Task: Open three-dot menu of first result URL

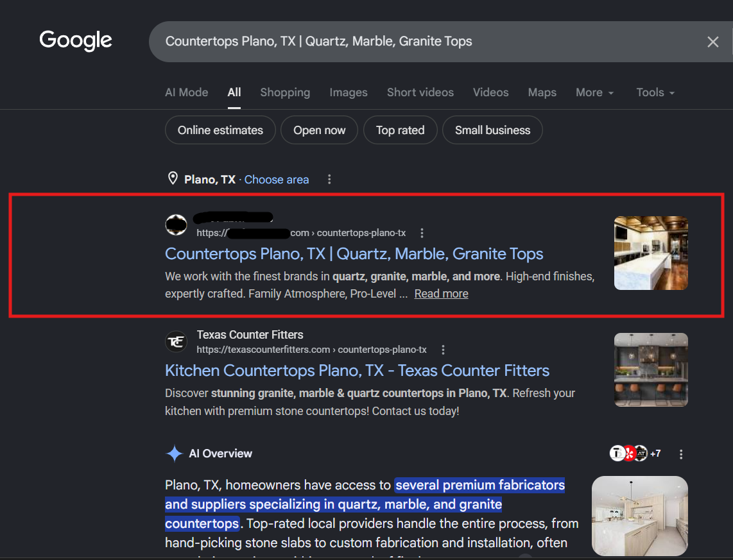Action: click(422, 233)
